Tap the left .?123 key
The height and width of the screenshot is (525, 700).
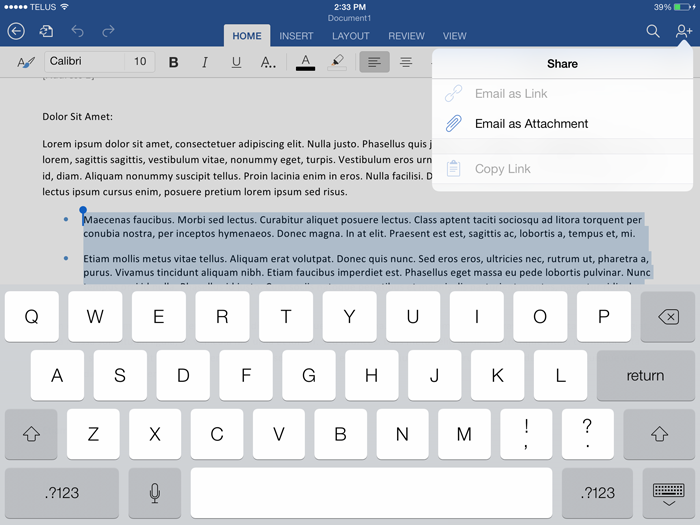click(x=62, y=493)
